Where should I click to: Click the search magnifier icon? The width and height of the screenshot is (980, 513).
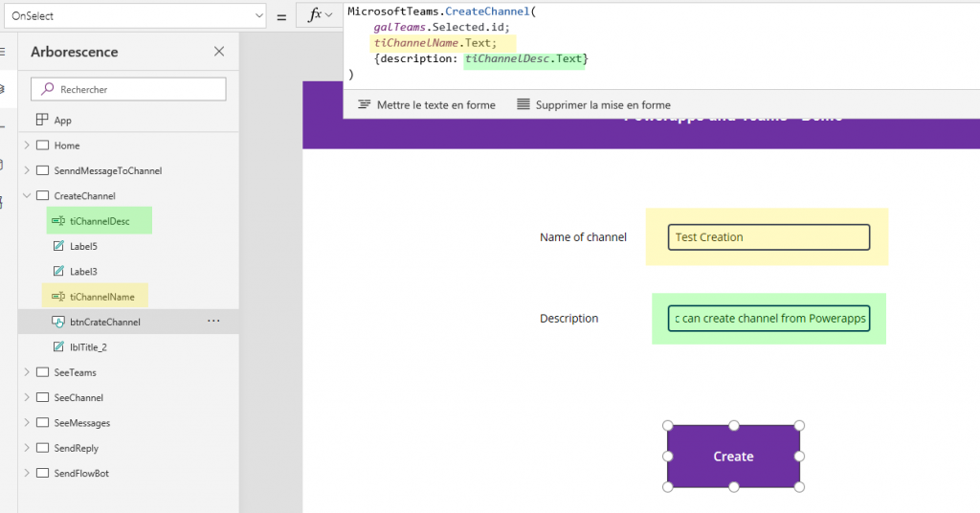pos(48,89)
